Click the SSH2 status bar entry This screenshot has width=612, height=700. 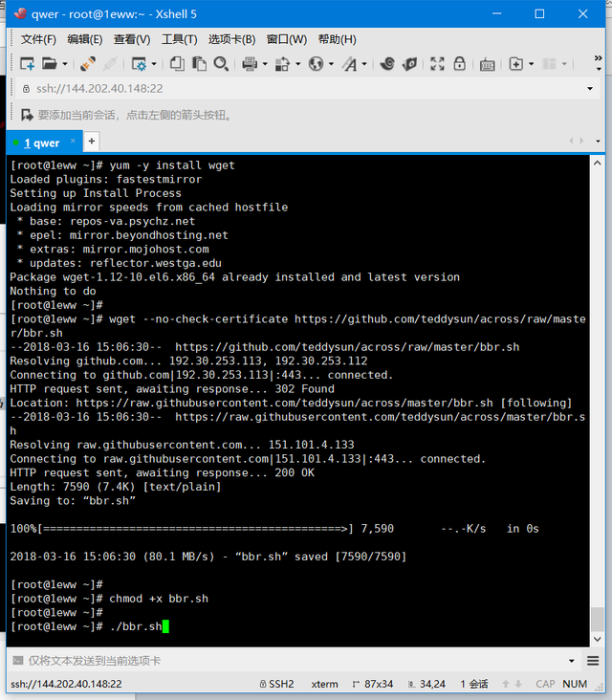pyautogui.click(x=276, y=685)
